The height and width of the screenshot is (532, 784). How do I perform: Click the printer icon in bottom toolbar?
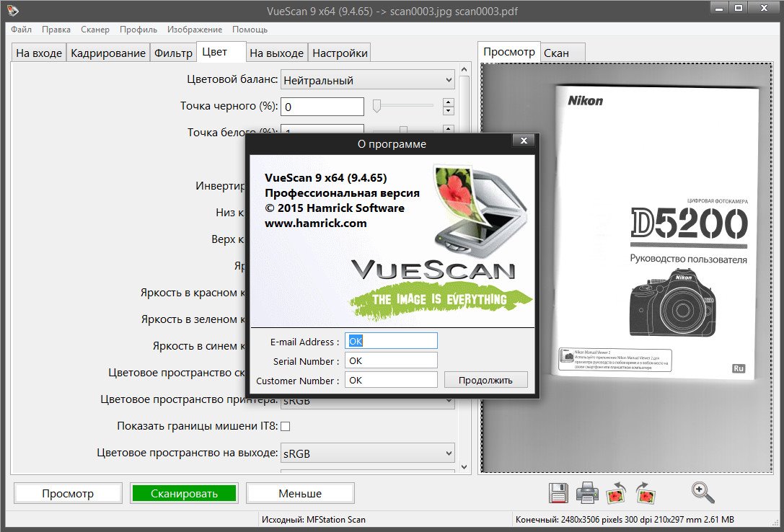587,493
